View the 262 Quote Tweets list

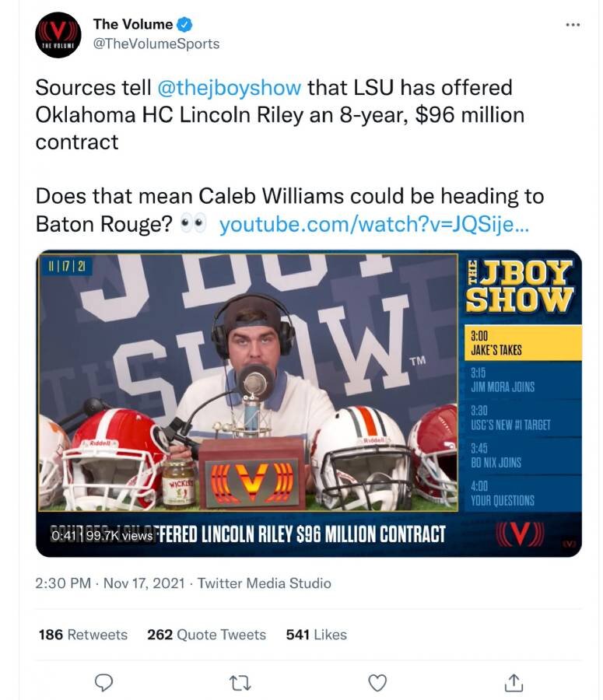[206, 635]
